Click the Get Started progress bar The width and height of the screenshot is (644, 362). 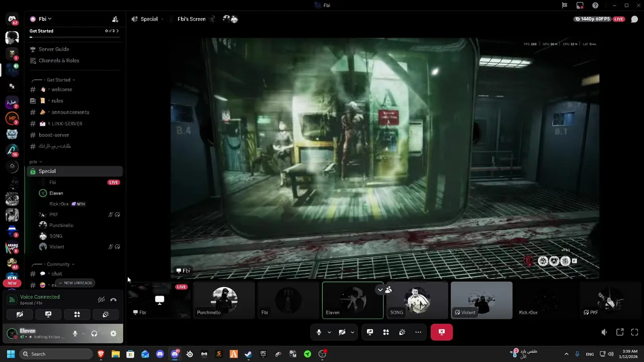(74, 37)
